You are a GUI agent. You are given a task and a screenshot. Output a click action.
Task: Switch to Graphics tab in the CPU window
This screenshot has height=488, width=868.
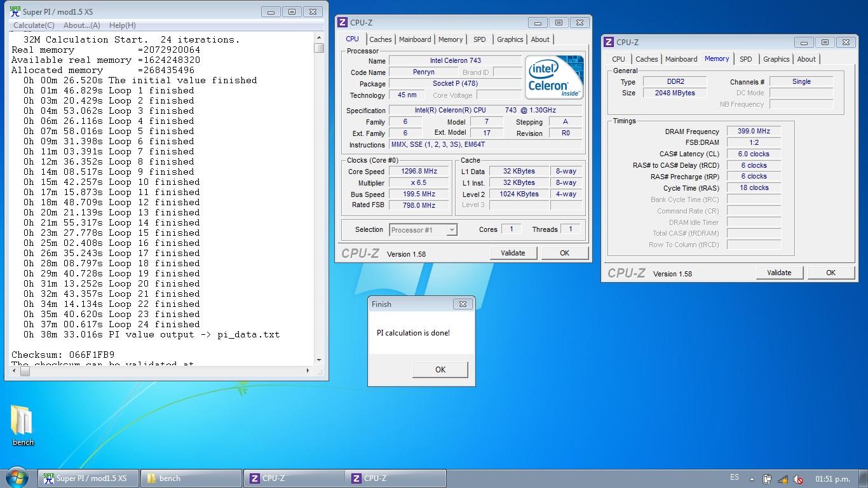(510, 39)
